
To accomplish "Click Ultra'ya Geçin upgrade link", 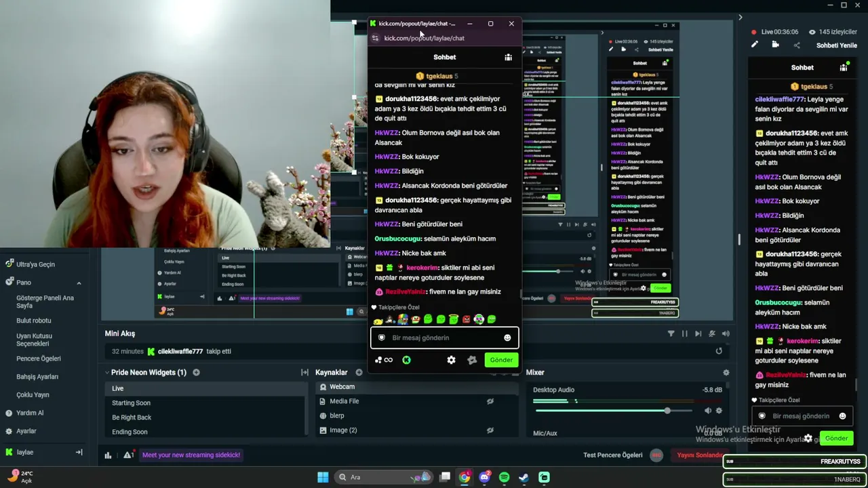I will coord(35,264).
